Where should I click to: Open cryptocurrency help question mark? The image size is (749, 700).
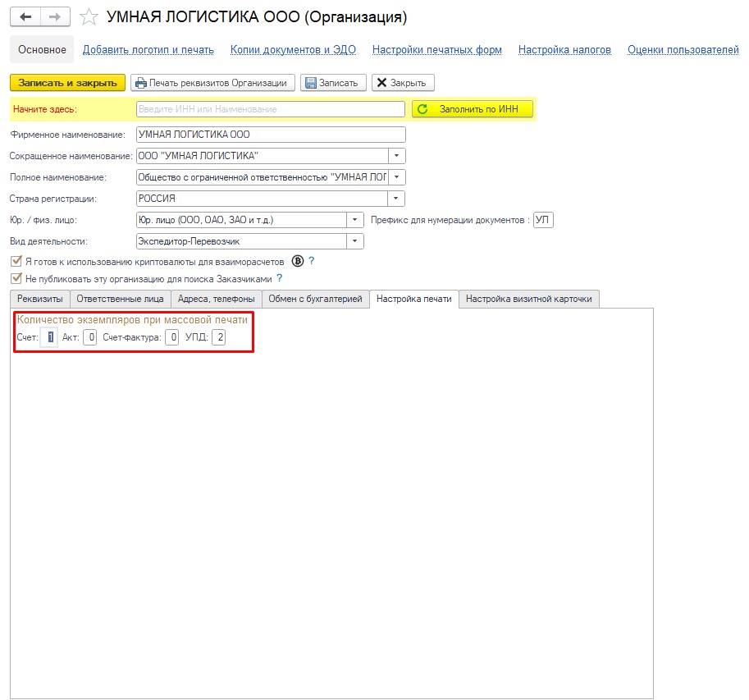(312, 260)
